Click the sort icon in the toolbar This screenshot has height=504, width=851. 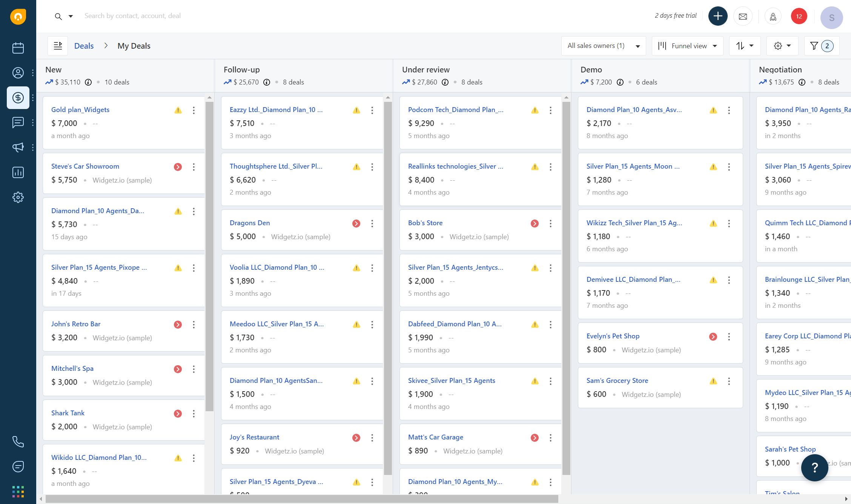pyautogui.click(x=745, y=46)
